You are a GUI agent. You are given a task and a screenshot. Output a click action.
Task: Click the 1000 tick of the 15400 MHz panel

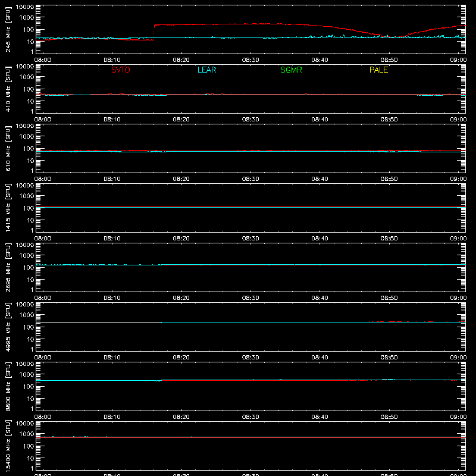(27, 434)
